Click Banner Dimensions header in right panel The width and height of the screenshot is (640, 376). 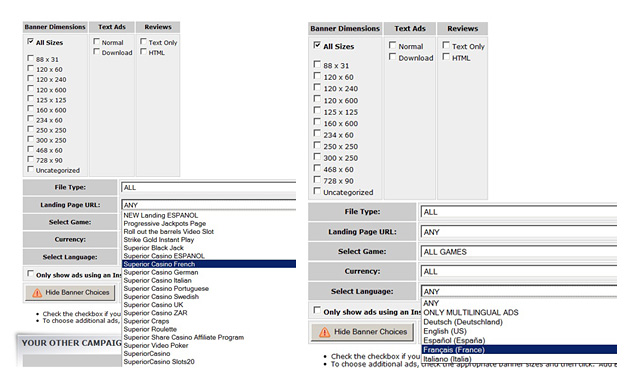coord(345,29)
